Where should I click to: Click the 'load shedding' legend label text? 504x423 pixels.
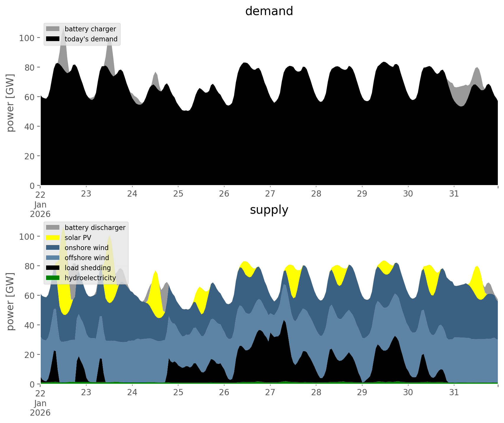coord(88,268)
